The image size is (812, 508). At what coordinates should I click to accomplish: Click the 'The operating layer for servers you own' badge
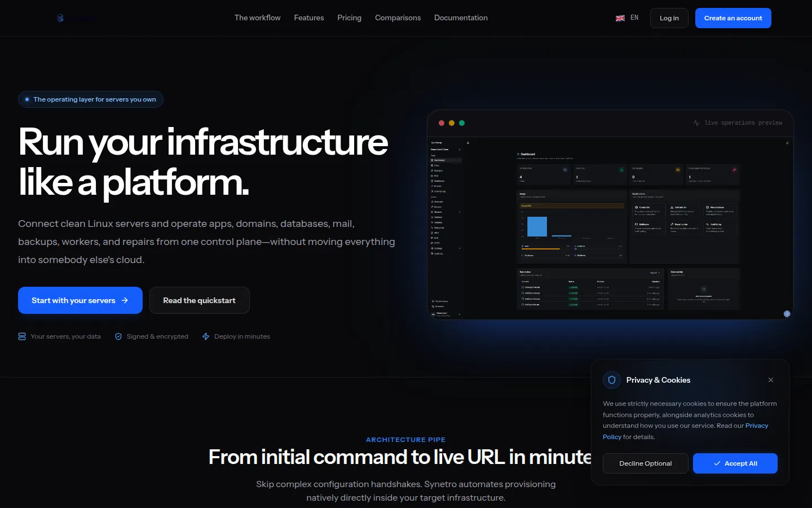point(91,99)
